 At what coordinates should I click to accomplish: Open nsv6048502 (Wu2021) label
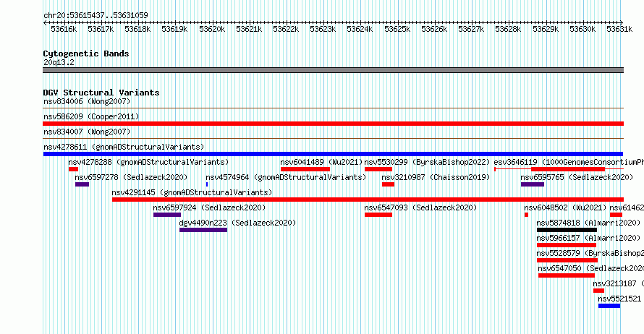[565, 207]
